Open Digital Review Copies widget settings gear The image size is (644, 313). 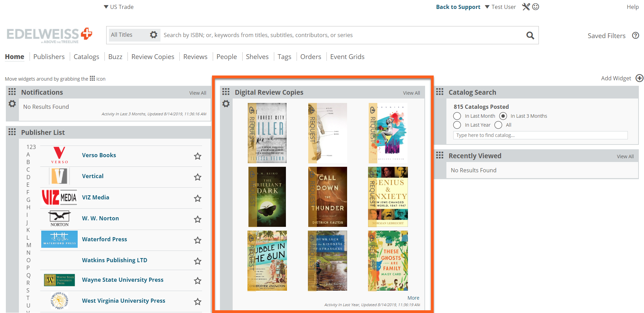click(x=226, y=104)
